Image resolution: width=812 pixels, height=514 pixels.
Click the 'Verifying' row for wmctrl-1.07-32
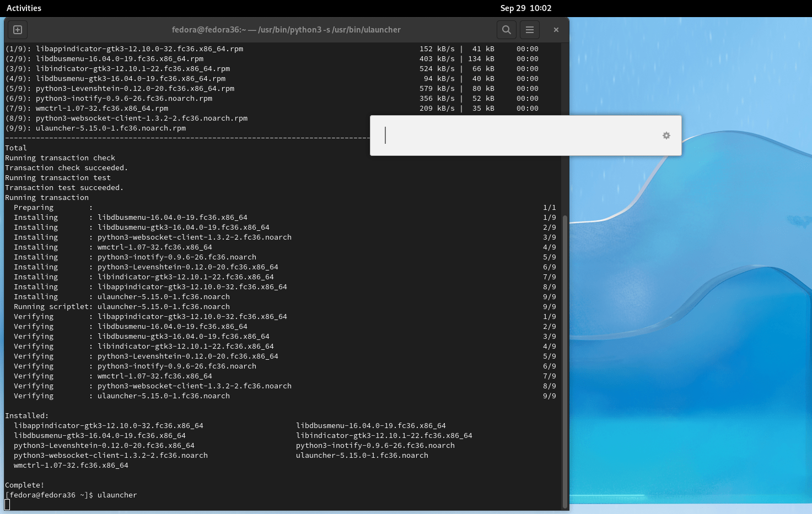284,376
